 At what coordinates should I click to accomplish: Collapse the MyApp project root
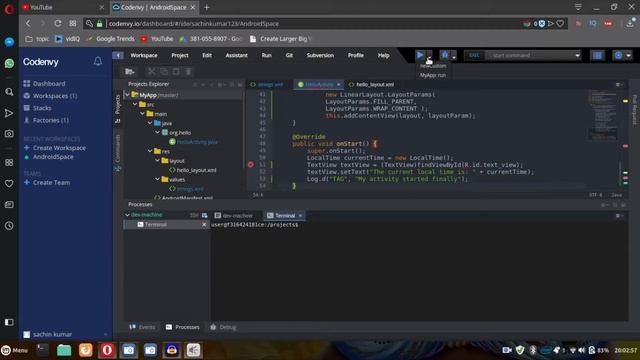(127, 95)
